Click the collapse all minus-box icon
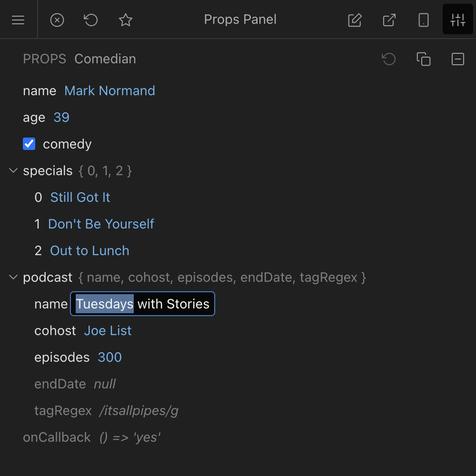Screen dimensions: 476x476 click(x=458, y=59)
